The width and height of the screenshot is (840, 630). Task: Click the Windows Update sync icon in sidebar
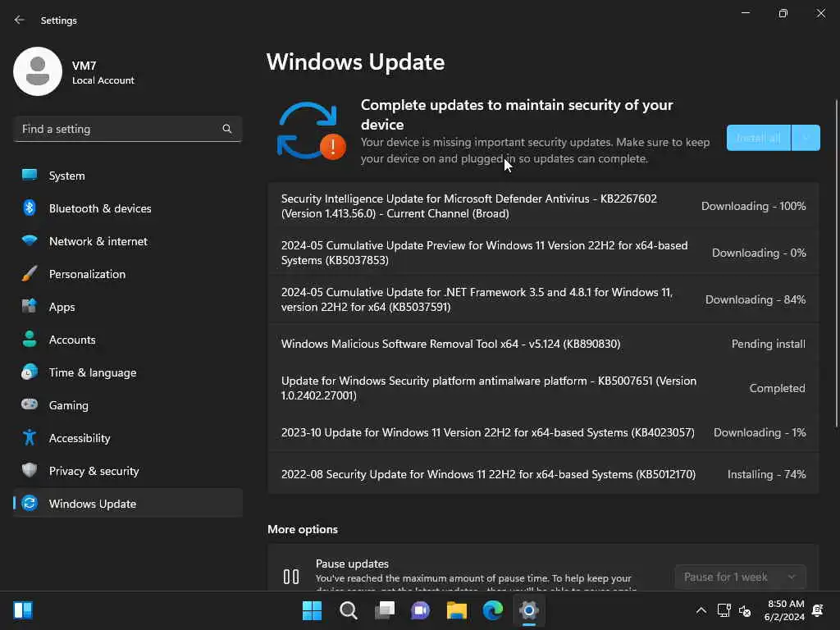pos(30,503)
